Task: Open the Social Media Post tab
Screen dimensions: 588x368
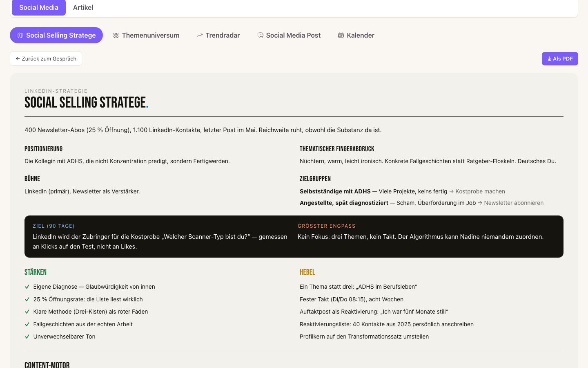Action: tap(289, 35)
